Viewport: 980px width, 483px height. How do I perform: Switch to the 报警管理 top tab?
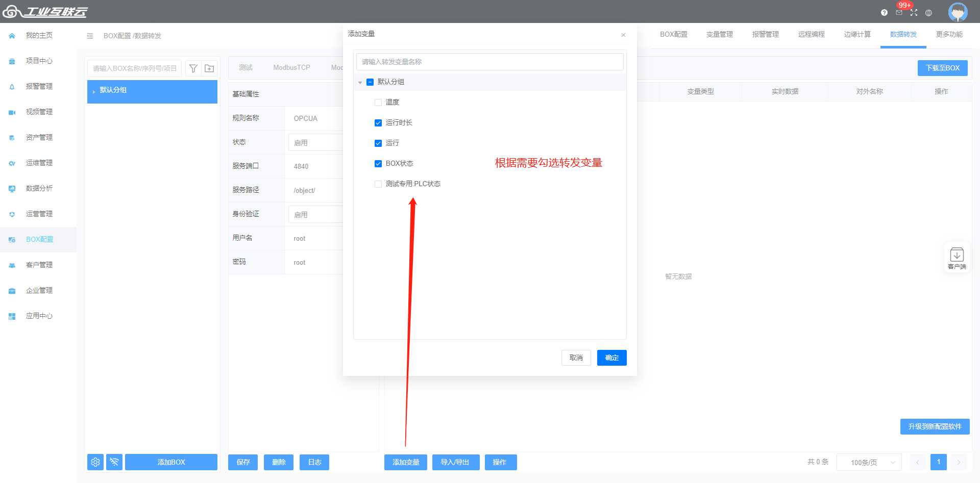(x=765, y=35)
